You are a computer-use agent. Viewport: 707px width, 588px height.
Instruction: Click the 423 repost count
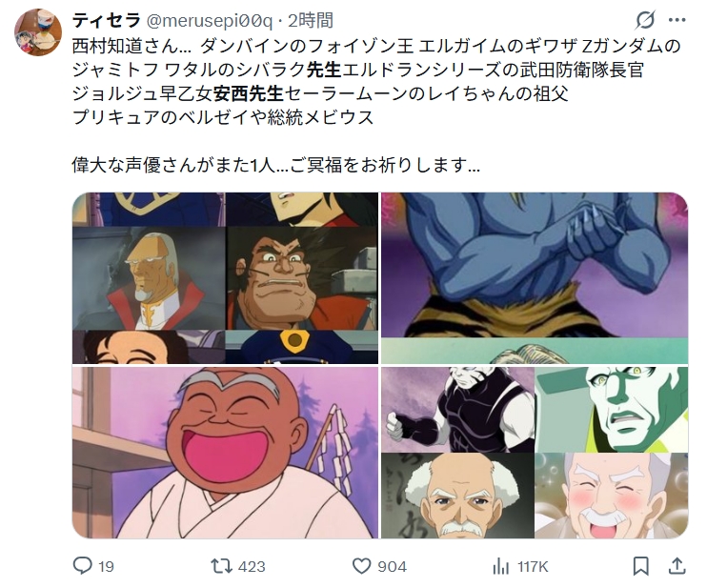252,566
